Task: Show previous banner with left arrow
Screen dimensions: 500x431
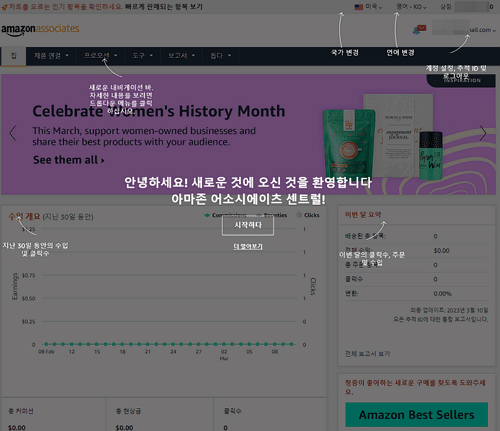Action: (13, 133)
